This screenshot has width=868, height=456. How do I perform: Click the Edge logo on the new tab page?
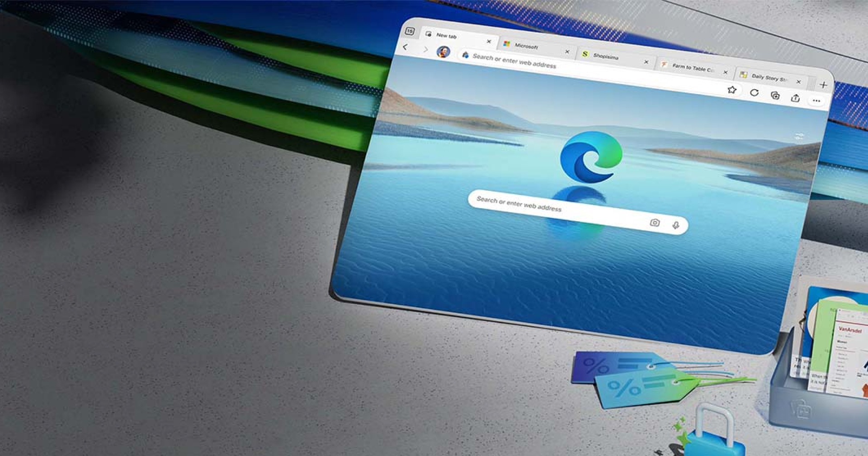(591, 157)
